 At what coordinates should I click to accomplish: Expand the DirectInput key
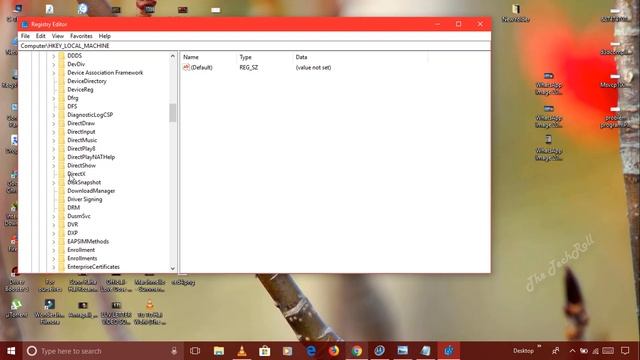(x=53, y=132)
